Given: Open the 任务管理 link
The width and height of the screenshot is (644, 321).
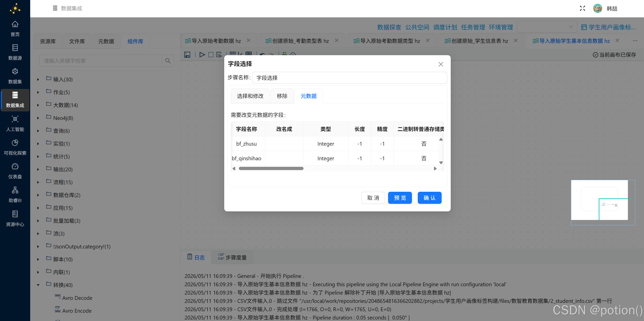Looking at the screenshot, I should coord(473,27).
